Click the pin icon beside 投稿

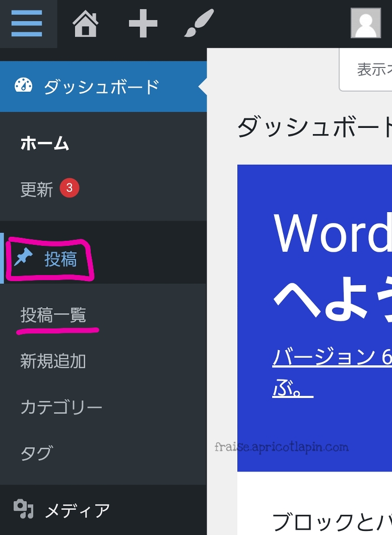[23, 256]
